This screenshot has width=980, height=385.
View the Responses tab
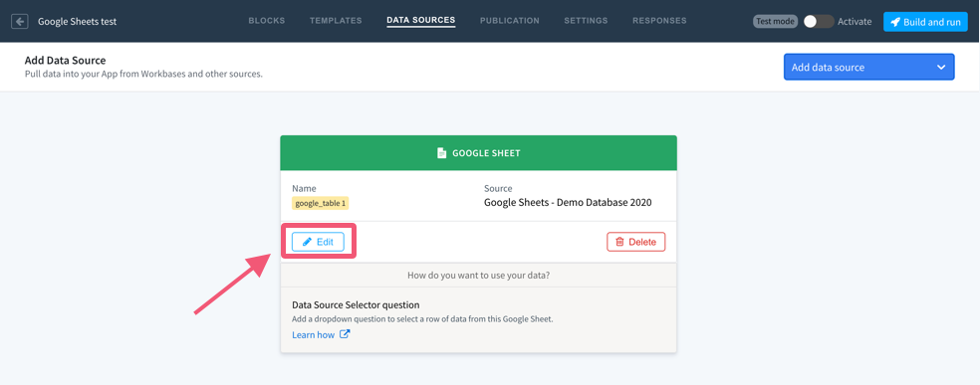coord(659,21)
